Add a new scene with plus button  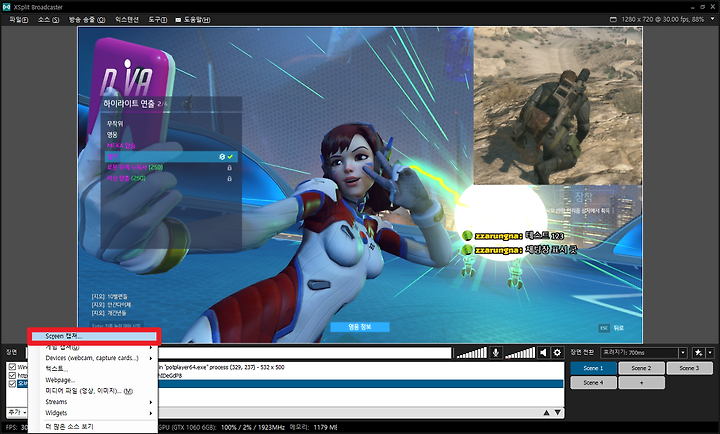[641, 383]
